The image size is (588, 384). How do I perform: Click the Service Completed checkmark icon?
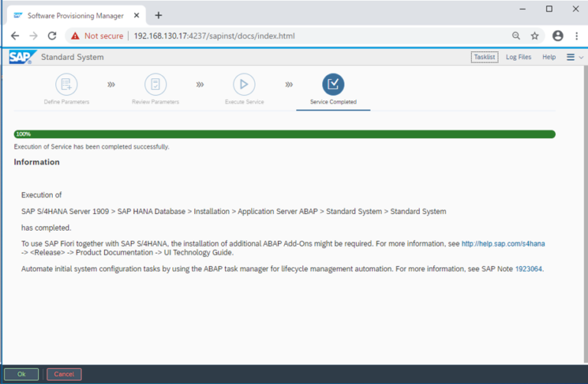[x=333, y=84]
